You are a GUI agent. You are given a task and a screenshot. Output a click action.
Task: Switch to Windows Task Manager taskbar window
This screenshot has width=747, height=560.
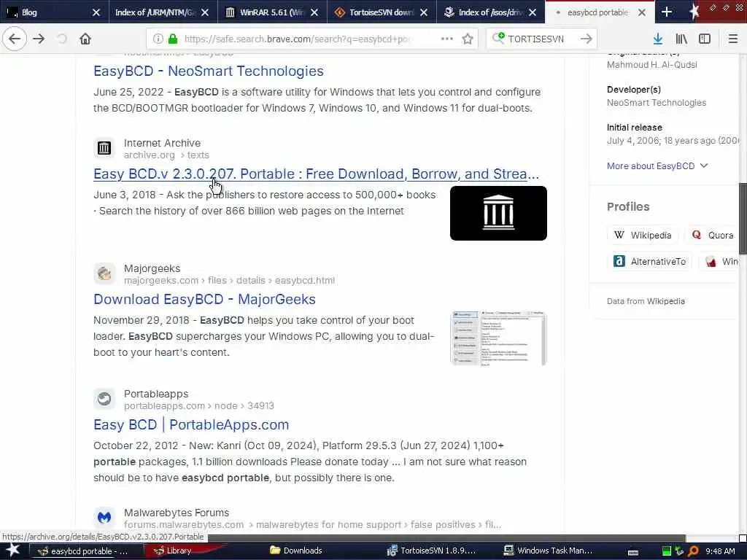549,551
